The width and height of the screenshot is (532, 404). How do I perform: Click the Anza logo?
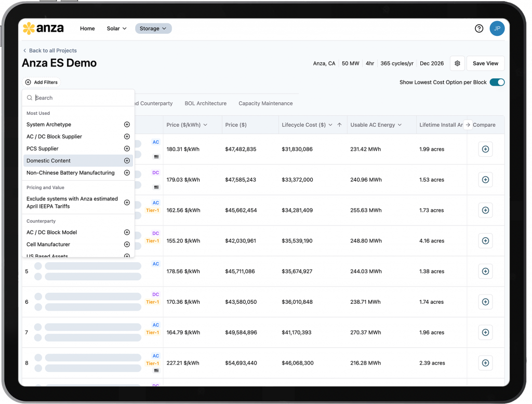click(x=43, y=29)
